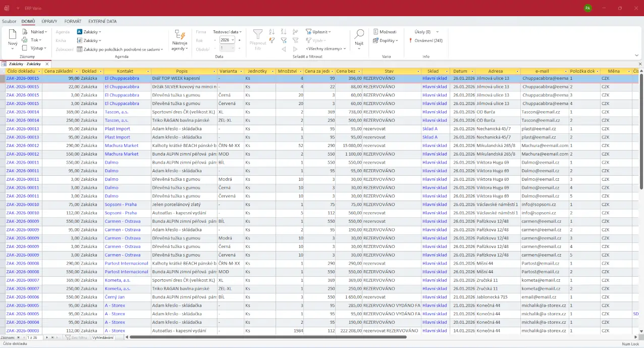
Task: Click the sort descending Z-A icon
Action: [284, 32]
